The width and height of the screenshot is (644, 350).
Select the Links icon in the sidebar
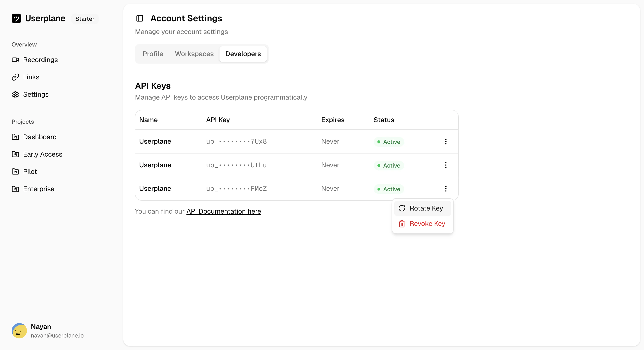pos(16,77)
